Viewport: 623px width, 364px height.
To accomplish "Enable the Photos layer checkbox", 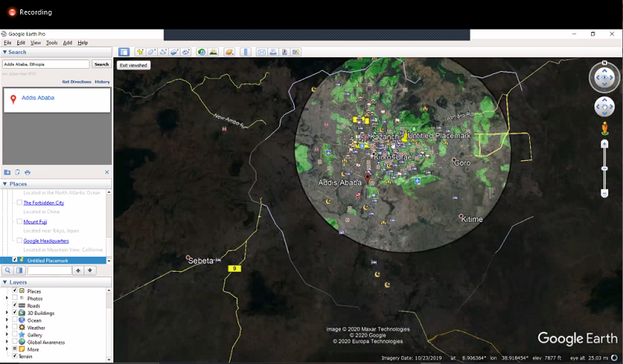I will click(x=14, y=298).
